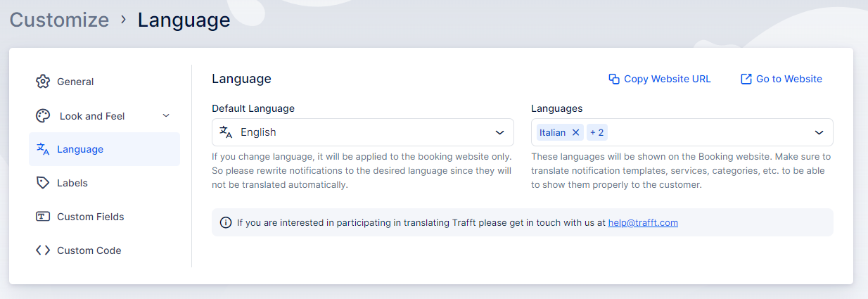
Task: Open the Custom Code section
Action: coord(89,250)
